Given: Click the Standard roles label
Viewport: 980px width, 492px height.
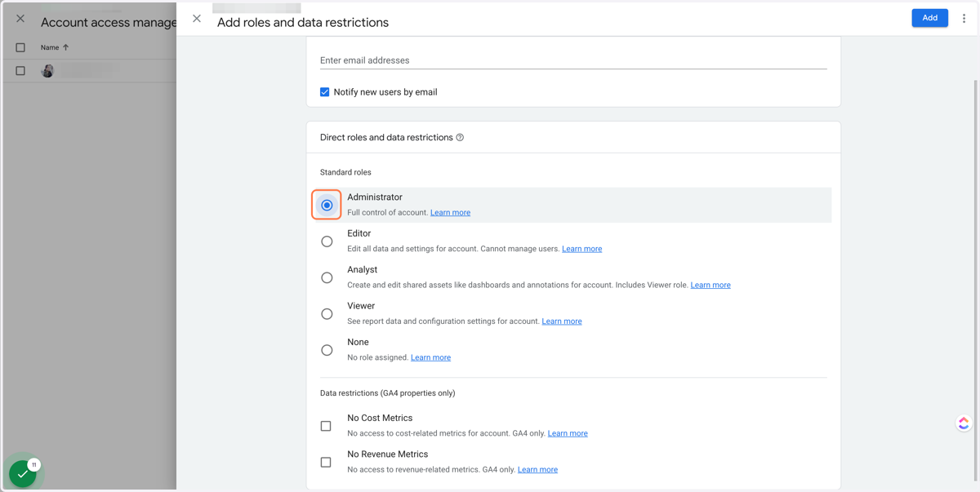Looking at the screenshot, I should pos(345,172).
